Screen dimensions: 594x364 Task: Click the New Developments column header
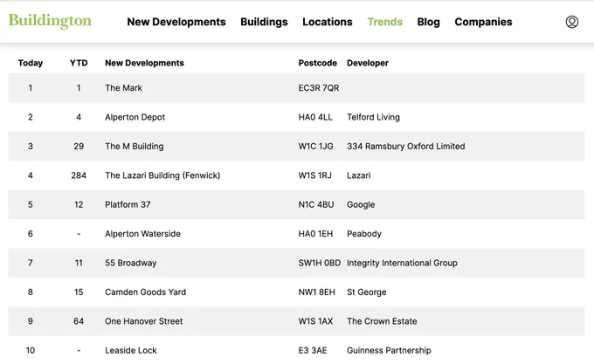[144, 63]
